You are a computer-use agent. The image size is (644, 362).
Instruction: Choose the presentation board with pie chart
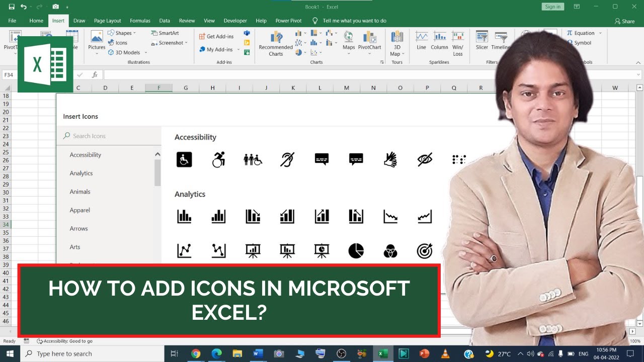pyautogui.click(x=321, y=250)
